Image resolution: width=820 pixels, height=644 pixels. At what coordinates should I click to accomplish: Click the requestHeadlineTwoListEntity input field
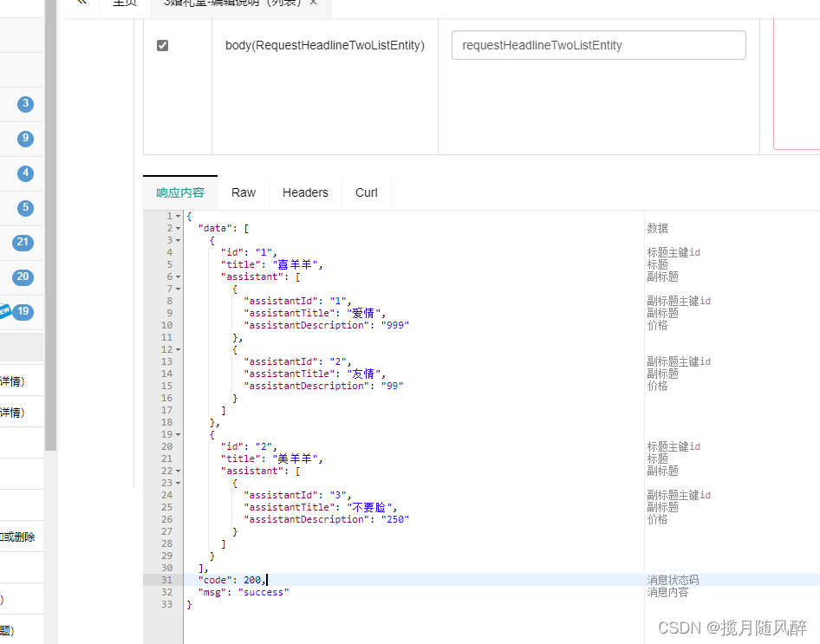click(x=599, y=45)
